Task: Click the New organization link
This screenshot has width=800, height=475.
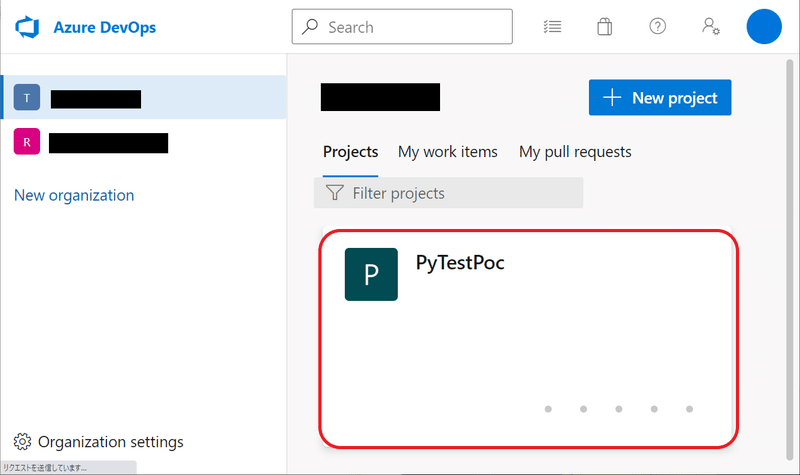Action: coord(74,195)
